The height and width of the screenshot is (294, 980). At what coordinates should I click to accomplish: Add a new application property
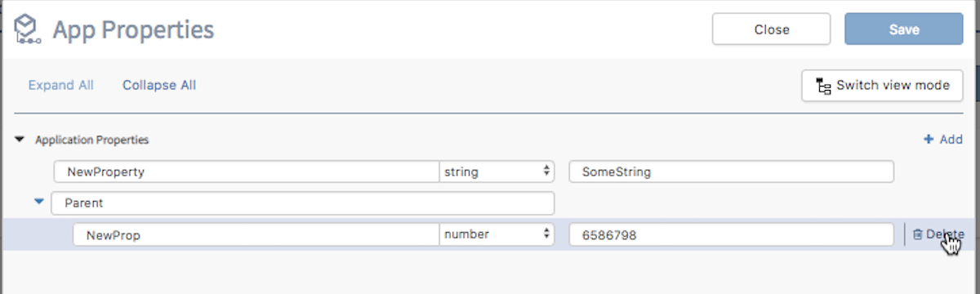(942, 140)
